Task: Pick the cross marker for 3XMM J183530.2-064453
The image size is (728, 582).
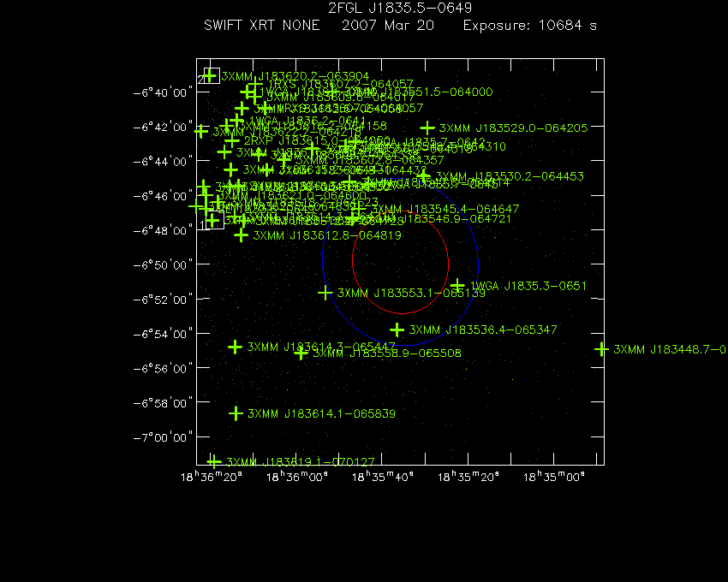Action: click(x=423, y=176)
